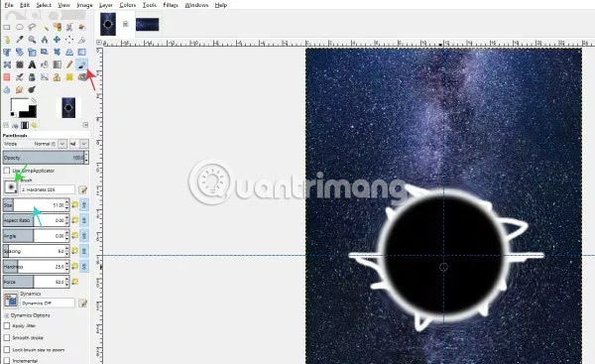Adjust the Opacity value stepper arrows
The image size is (595, 364).
click(x=86, y=158)
